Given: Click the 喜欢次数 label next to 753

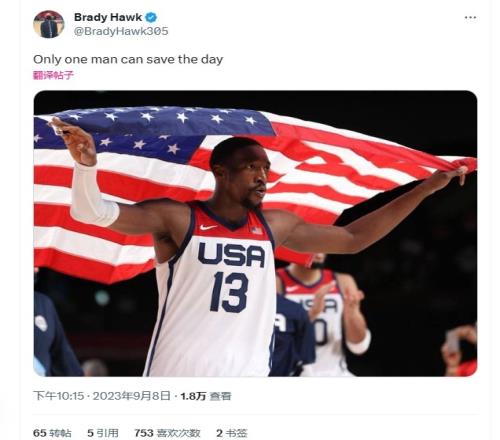Looking at the screenshot, I should [179, 433].
